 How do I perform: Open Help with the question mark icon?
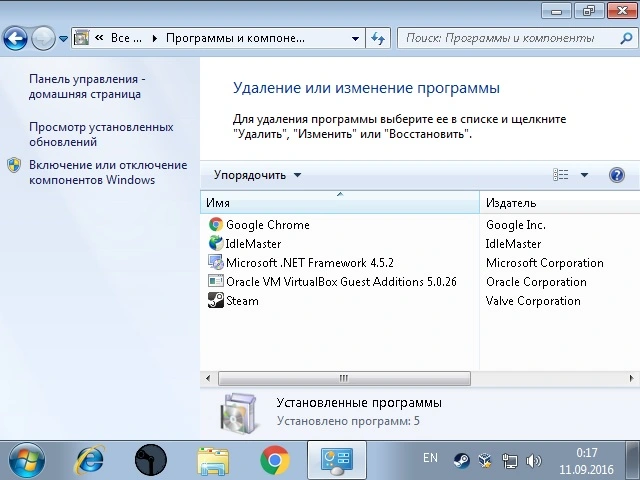click(x=616, y=175)
